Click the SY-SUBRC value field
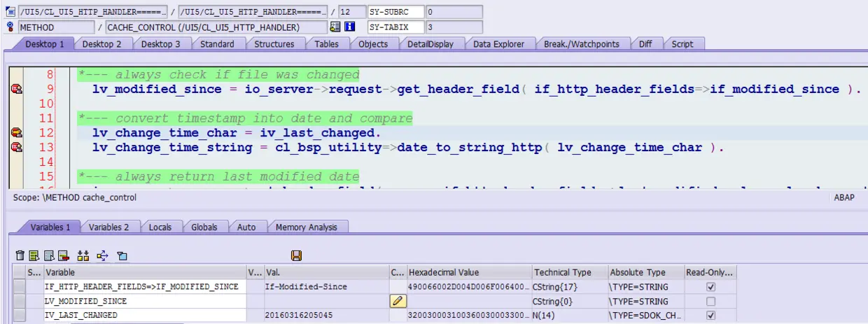This screenshot has height=324, width=868. [454, 12]
